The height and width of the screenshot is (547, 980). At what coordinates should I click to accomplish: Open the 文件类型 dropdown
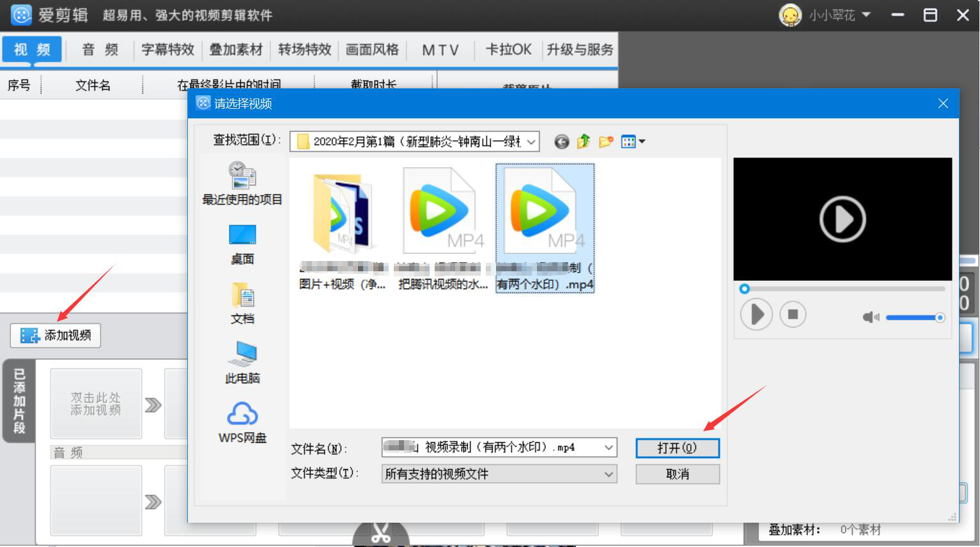(x=607, y=474)
